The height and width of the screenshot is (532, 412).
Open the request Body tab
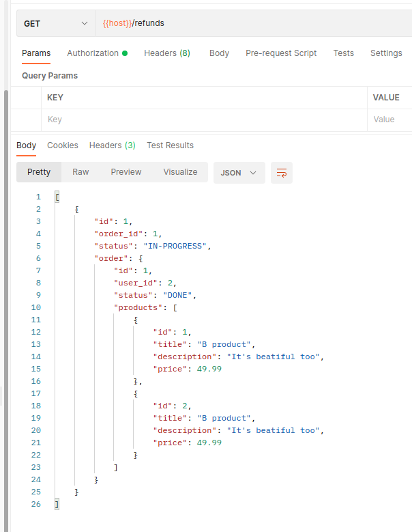[219, 53]
